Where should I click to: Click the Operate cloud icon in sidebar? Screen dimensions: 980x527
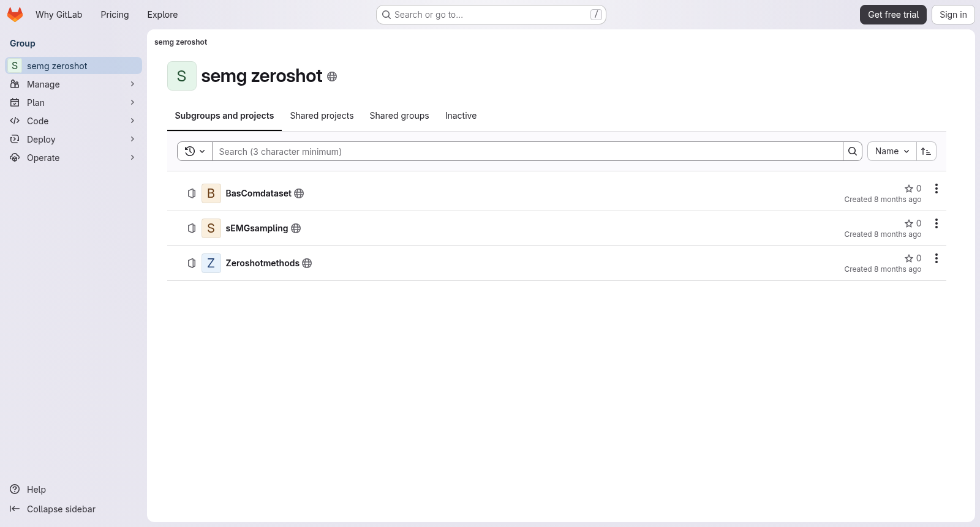pos(15,158)
